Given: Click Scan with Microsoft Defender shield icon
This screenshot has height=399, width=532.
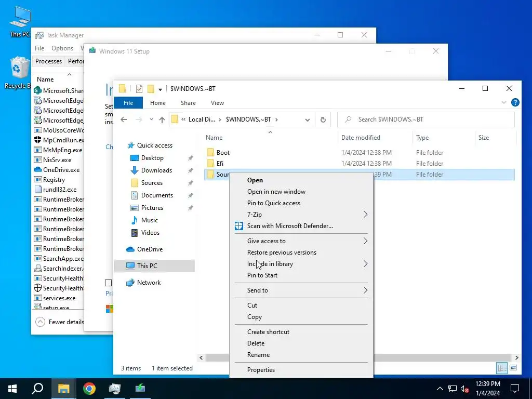Looking at the screenshot, I should coord(239,226).
